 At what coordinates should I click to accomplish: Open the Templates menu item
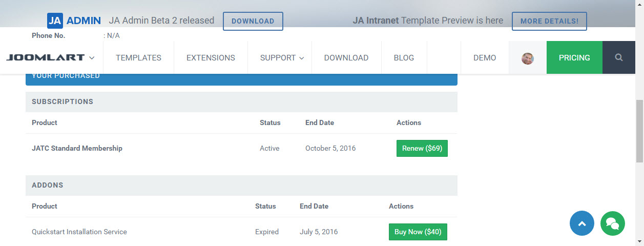(x=138, y=58)
